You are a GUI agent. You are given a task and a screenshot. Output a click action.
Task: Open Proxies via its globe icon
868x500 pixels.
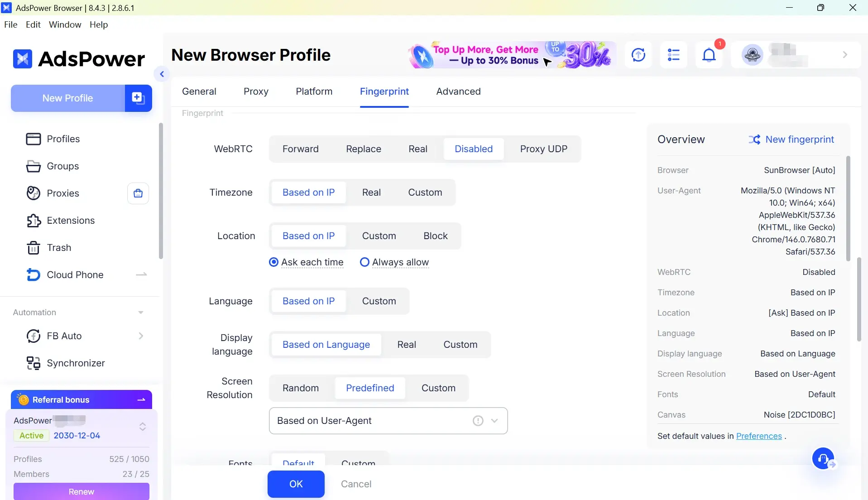[x=34, y=193]
